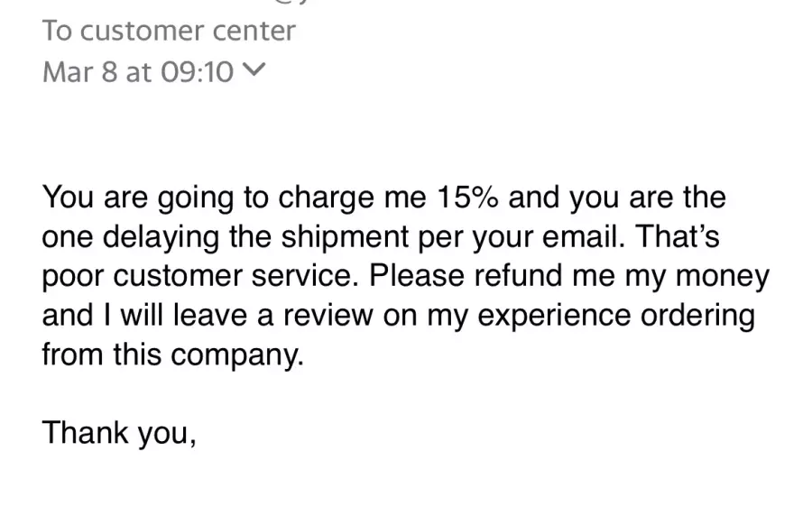Click the word 'ordering' in the body text
The image size is (812, 525).
697,316
